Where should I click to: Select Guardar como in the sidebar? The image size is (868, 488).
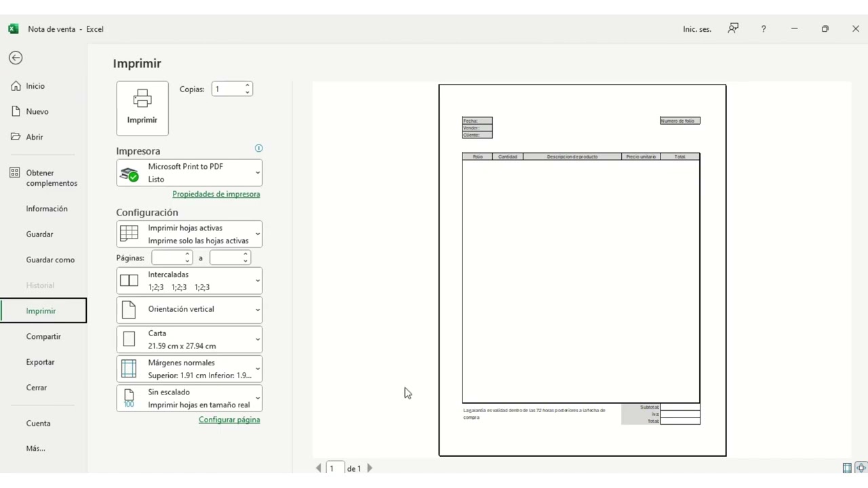(x=43, y=260)
